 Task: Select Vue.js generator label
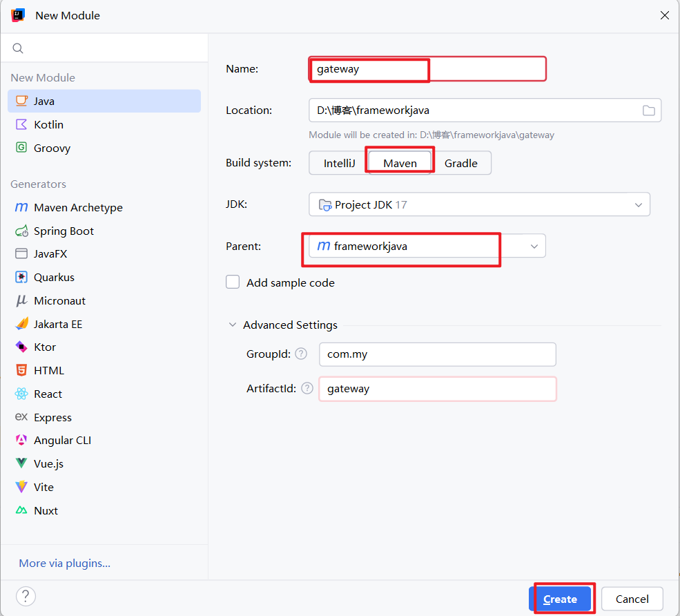(48, 464)
